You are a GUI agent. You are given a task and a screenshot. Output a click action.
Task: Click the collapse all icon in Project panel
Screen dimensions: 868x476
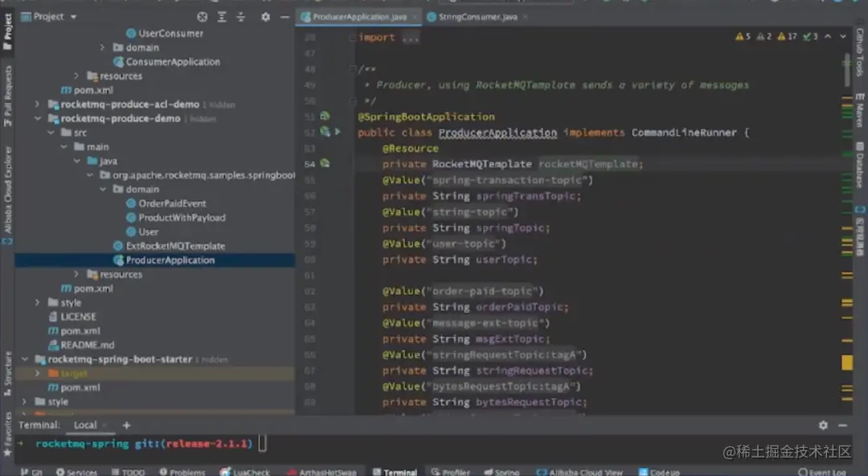[241, 17]
